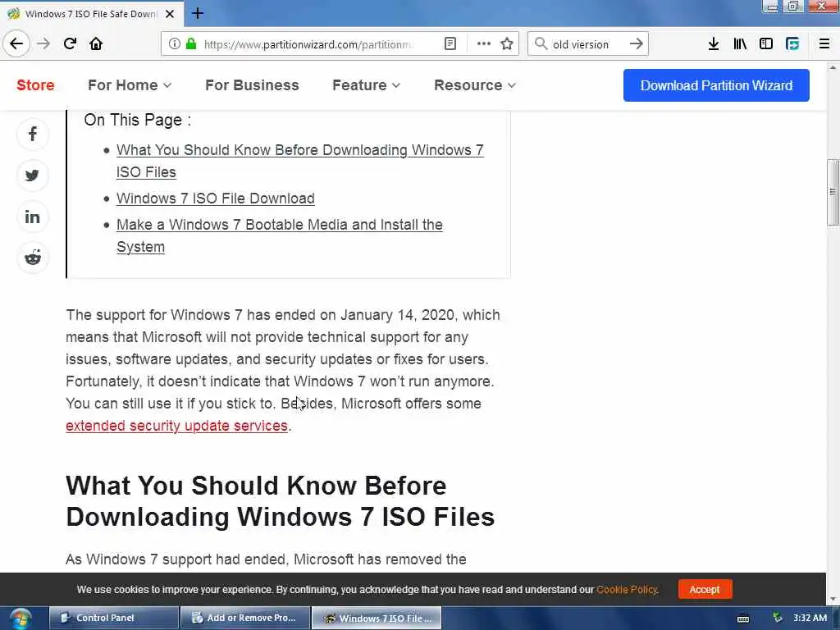Click Download Partition Wizard button

(x=716, y=85)
